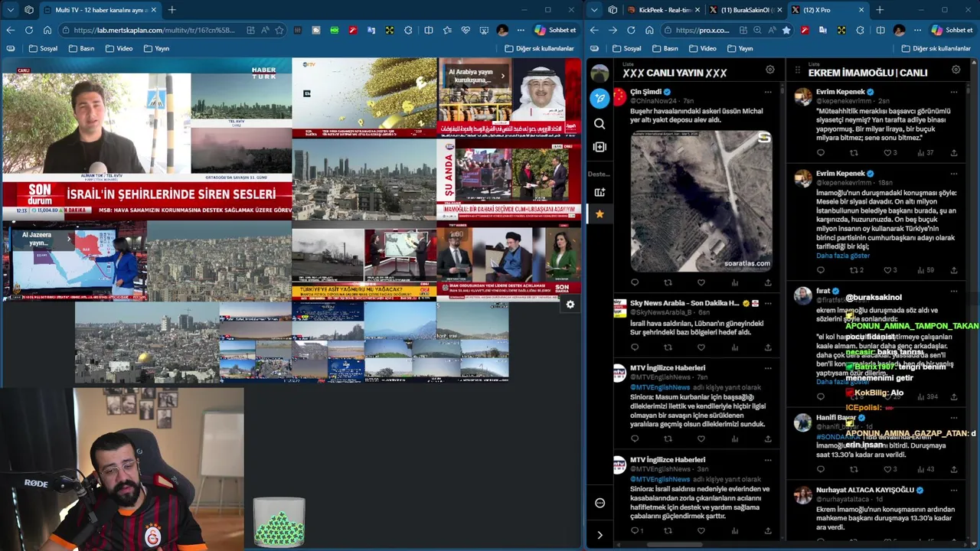Open Hanifi Bayar profile name
The height and width of the screenshot is (551, 980).
(836, 418)
